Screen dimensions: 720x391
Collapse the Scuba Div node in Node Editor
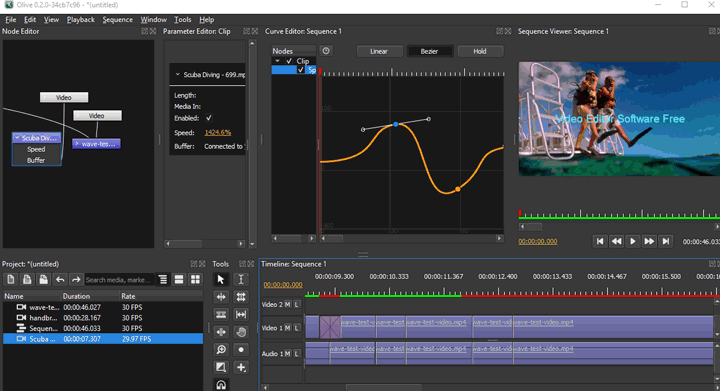[17, 138]
